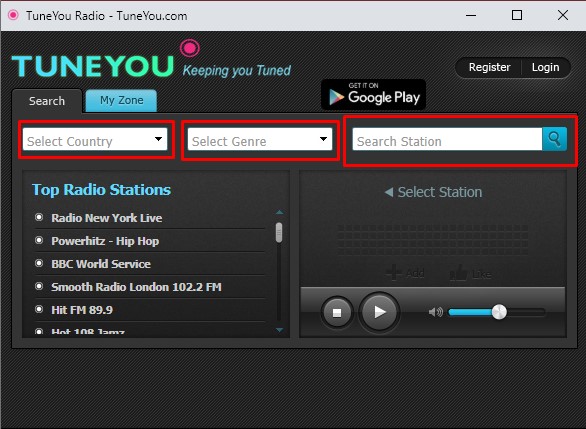
Task: Open the Select Country dropdown
Action: click(x=95, y=139)
